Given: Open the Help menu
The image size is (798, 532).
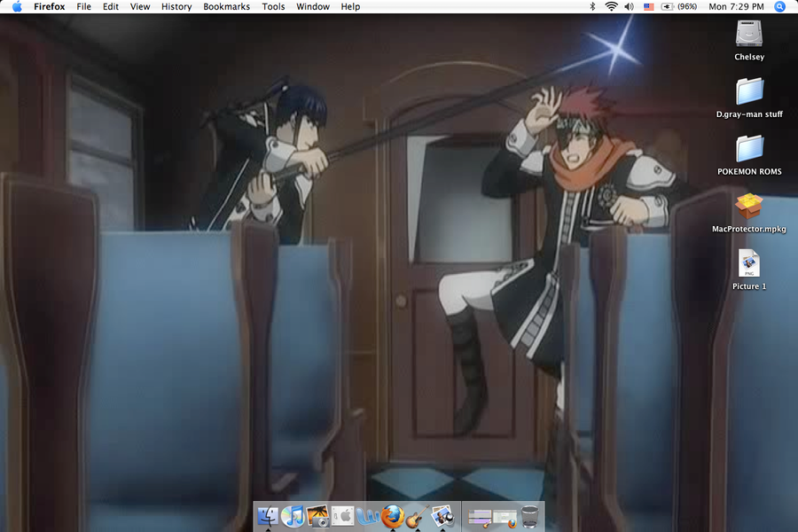Looking at the screenshot, I should point(350,6).
